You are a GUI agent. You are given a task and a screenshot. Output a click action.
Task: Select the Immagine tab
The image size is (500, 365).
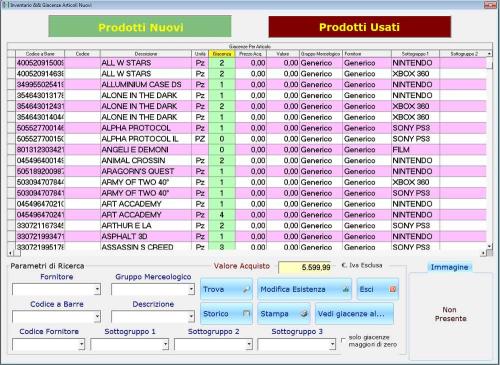[x=449, y=267]
